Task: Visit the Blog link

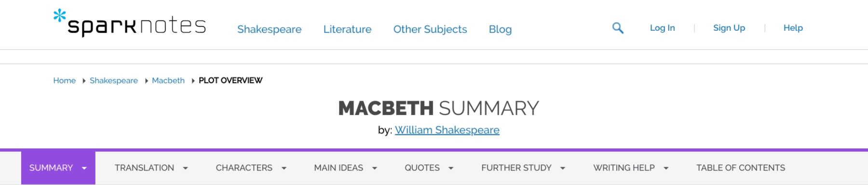Action: point(500,29)
